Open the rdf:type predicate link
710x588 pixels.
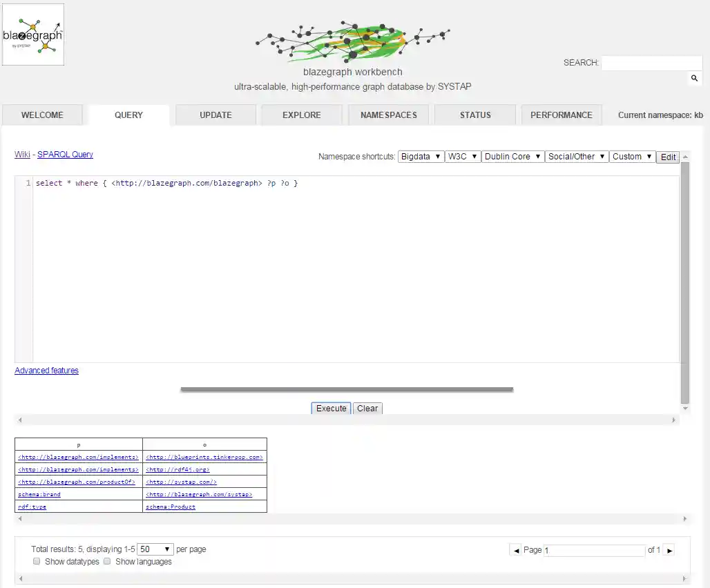(x=32, y=507)
